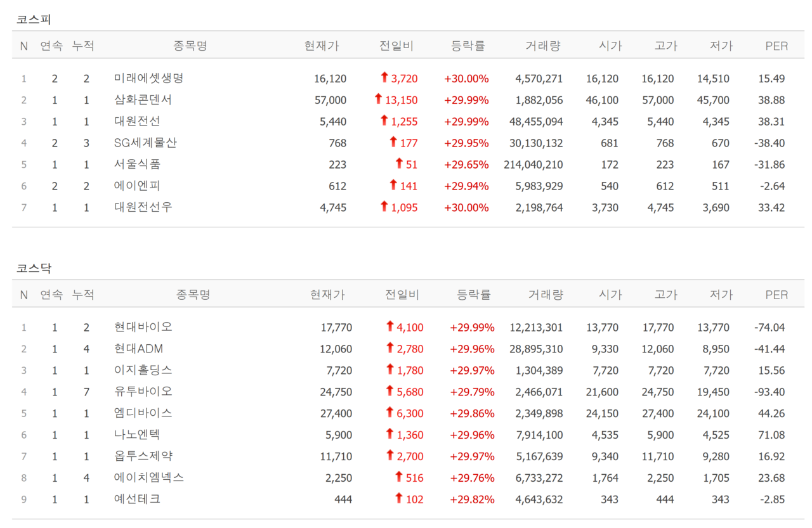Click 코스피 section heading

click(34, 20)
